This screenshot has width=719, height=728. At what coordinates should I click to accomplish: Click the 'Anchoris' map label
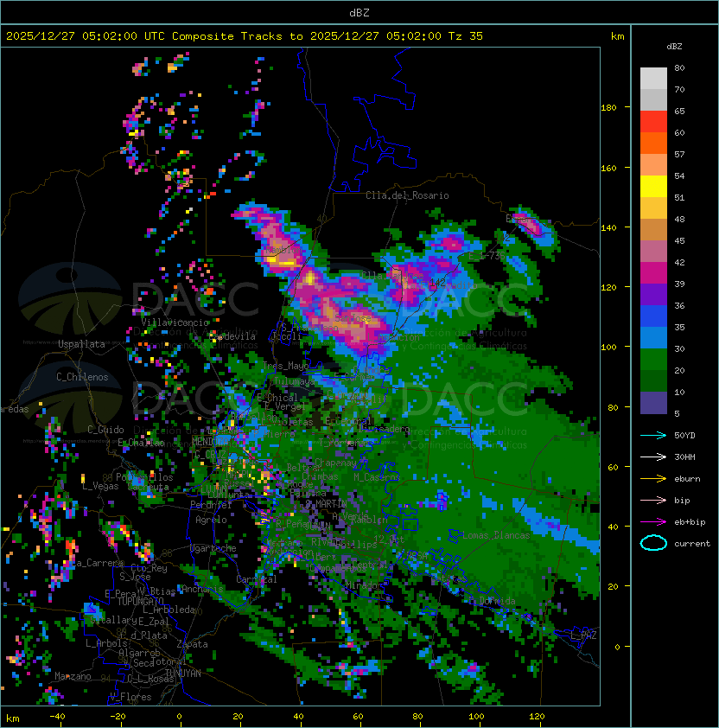click(x=202, y=589)
